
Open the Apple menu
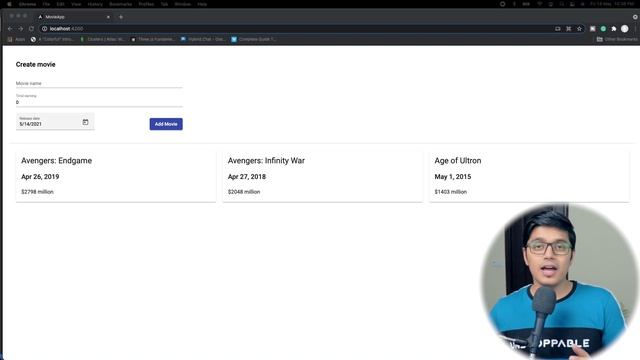pyautogui.click(x=9, y=4)
